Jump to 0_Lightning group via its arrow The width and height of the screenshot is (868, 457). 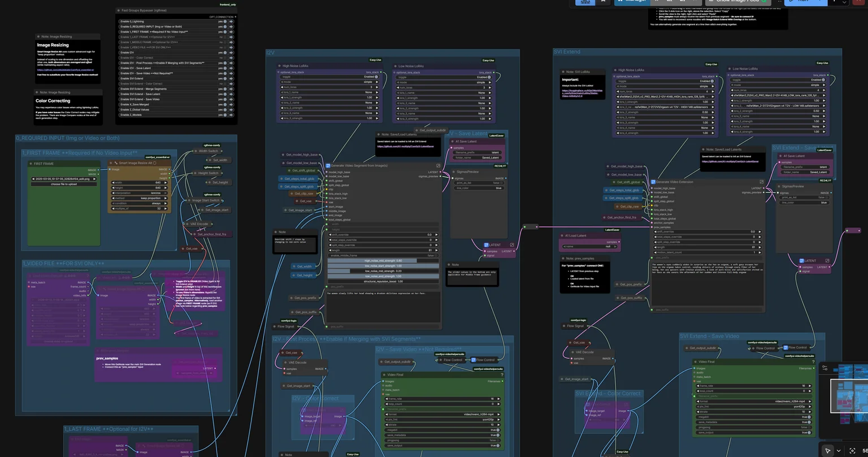(x=231, y=21)
